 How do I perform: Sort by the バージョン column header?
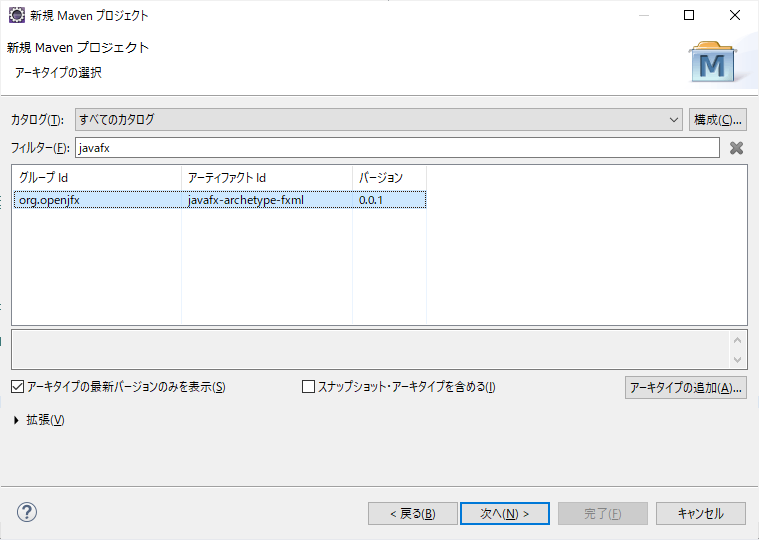tap(389, 178)
